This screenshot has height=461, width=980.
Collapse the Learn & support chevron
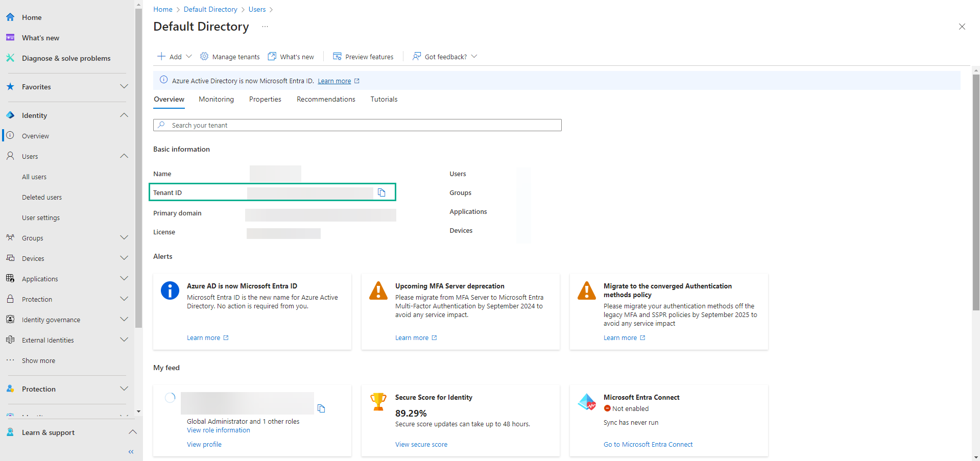133,432
